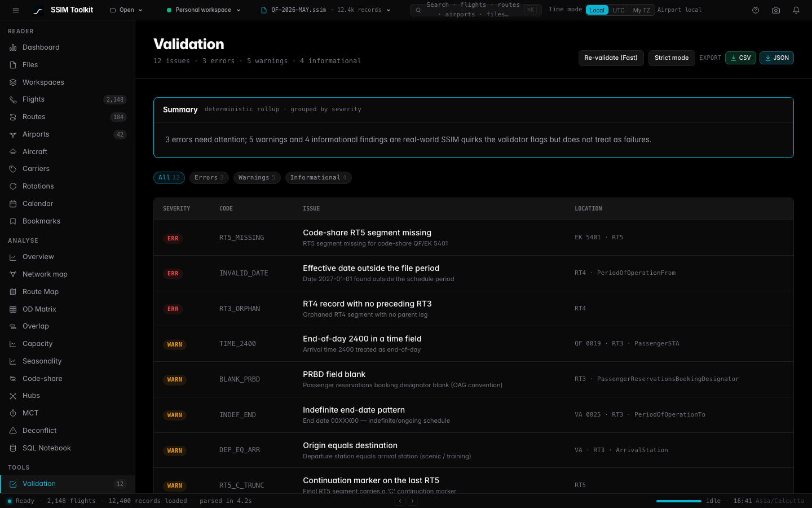The image size is (812, 508).
Task: Open the Seasonality analysis
Action: tap(68, 361)
